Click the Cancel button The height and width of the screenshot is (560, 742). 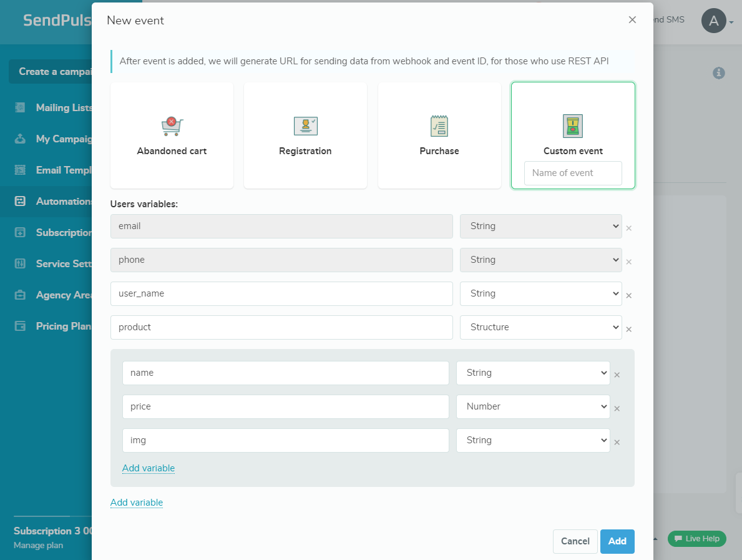(575, 541)
